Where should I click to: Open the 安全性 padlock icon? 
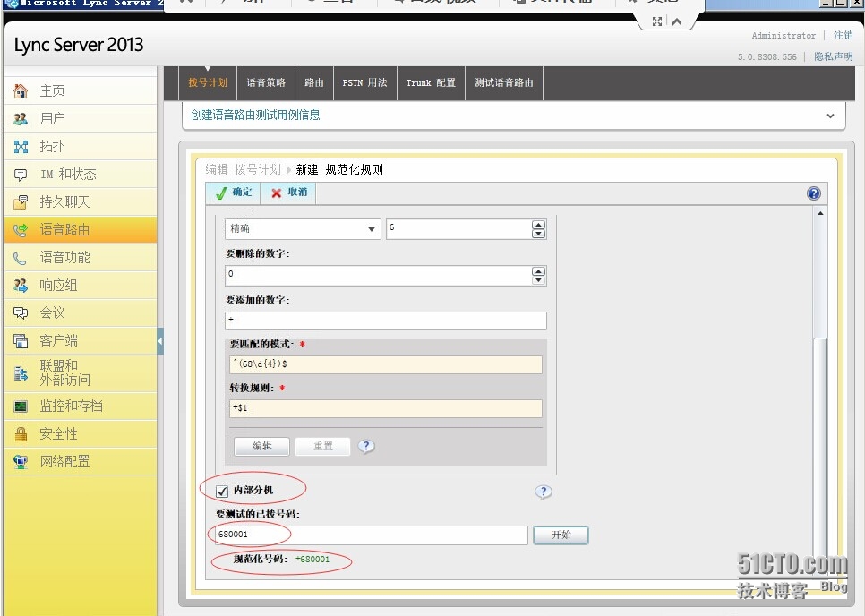pyautogui.click(x=21, y=434)
